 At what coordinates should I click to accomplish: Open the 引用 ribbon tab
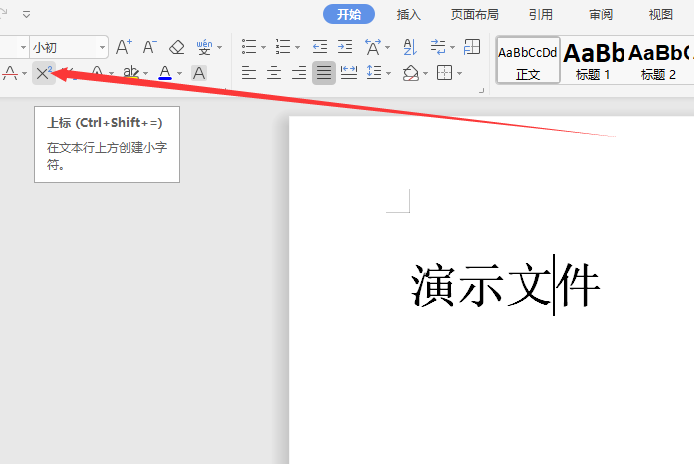tap(541, 15)
